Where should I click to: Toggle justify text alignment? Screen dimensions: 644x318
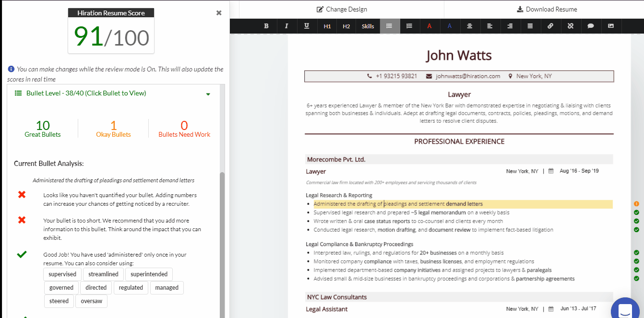[530, 26]
